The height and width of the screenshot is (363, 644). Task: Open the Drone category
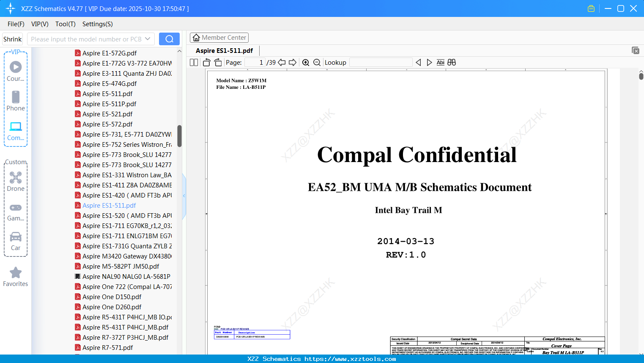(16, 181)
